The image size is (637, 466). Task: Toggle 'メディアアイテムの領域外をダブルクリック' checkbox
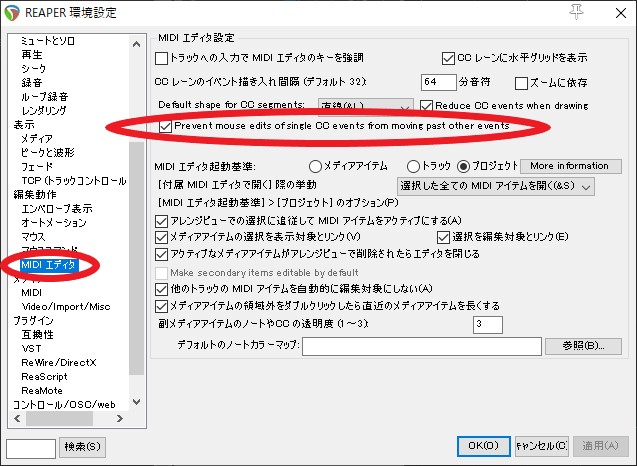click(161, 306)
